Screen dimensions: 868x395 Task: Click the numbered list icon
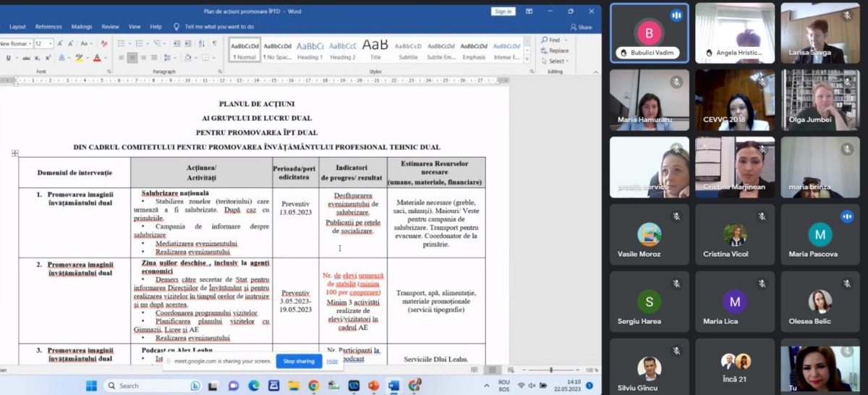point(140,43)
